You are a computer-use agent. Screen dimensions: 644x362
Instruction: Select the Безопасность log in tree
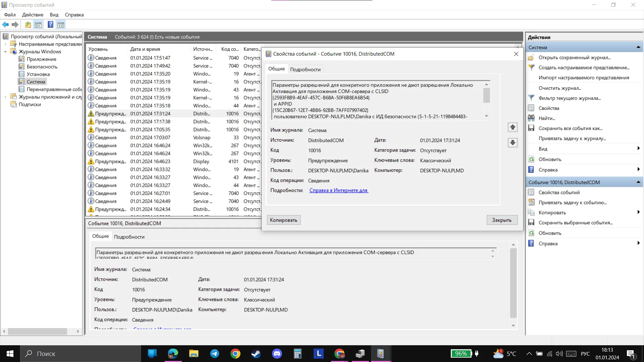(x=42, y=67)
